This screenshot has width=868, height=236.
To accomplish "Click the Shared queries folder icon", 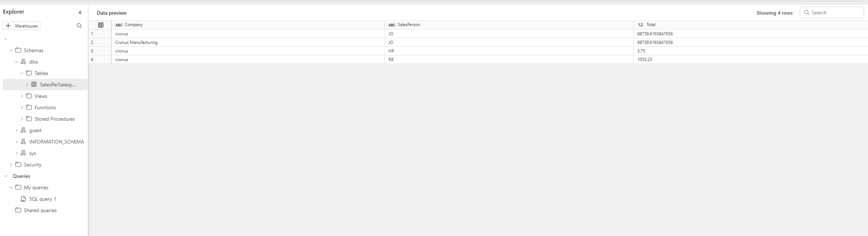I will click(x=18, y=211).
